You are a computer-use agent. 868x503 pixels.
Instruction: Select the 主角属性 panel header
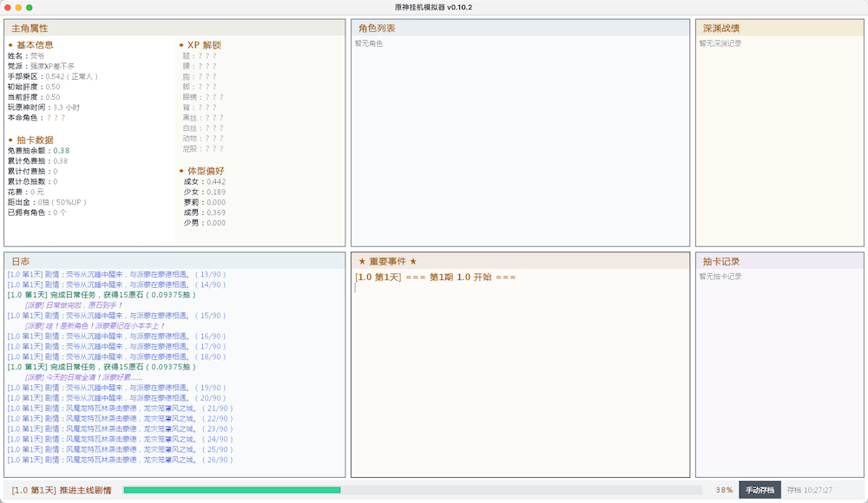tap(174, 29)
